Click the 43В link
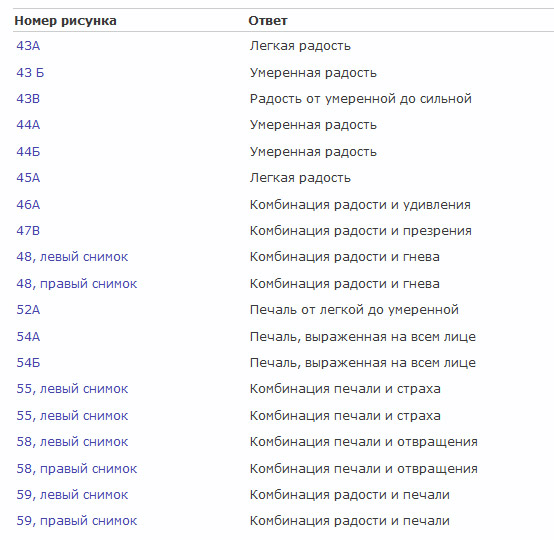 click(x=28, y=99)
